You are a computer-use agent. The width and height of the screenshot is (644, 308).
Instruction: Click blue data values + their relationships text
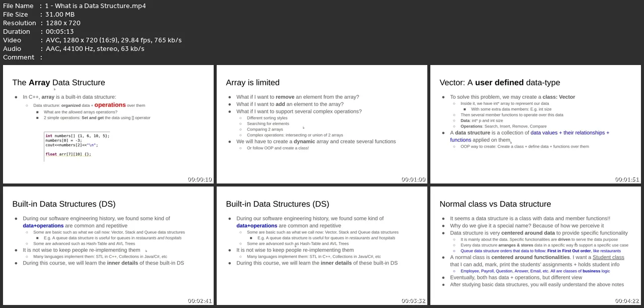570,133
